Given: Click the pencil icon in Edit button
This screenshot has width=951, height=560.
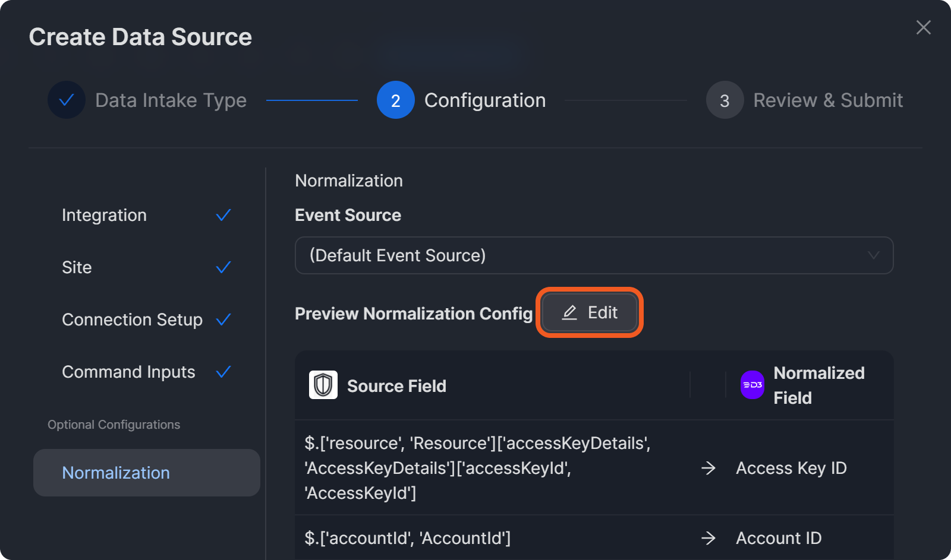Looking at the screenshot, I should [x=569, y=312].
